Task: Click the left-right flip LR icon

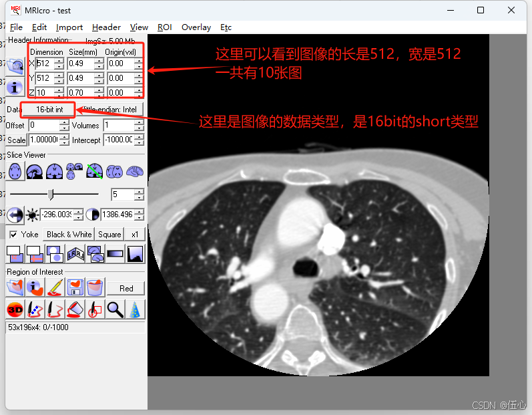Action: (75, 254)
